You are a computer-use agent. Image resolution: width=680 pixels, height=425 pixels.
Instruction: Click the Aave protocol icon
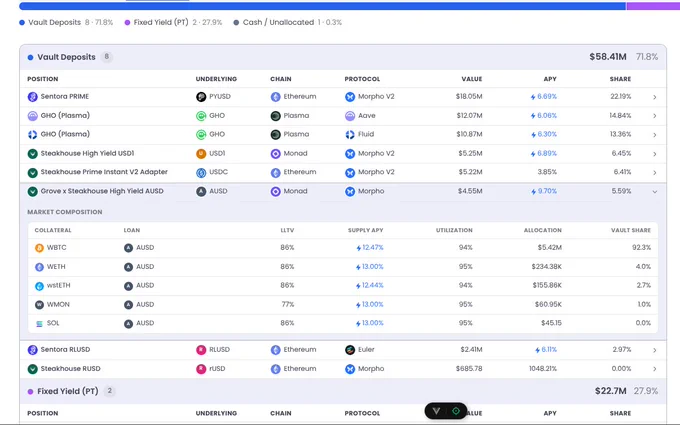coord(350,116)
